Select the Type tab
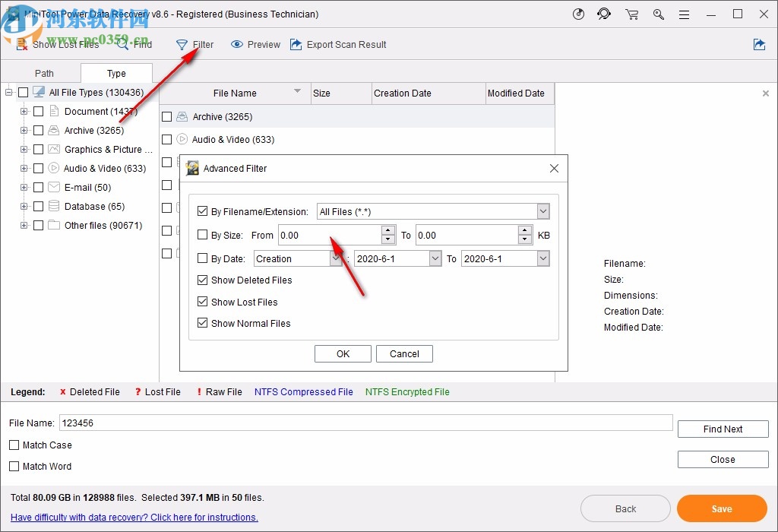The height and width of the screenshot is (532, 778). pos(116,74)
